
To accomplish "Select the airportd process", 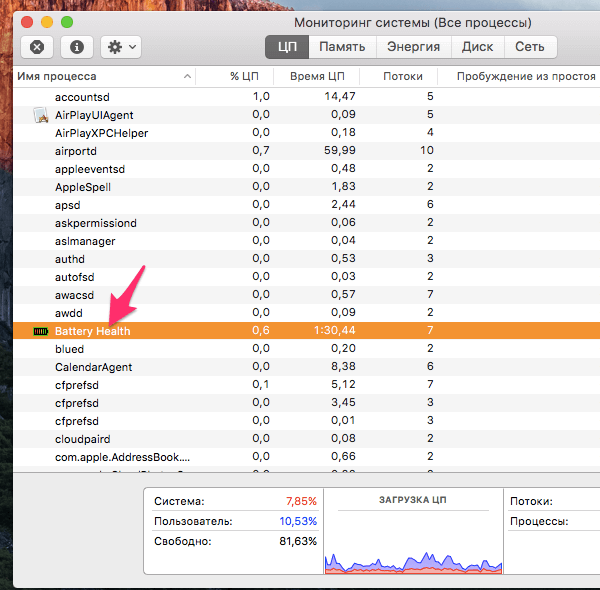I will (76, 151).
